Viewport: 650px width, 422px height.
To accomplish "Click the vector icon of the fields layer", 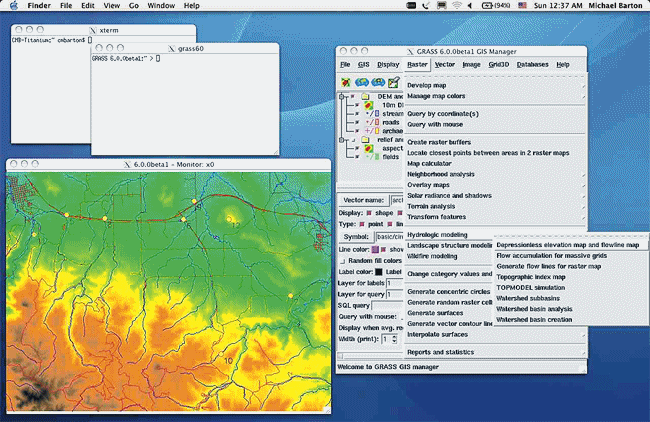I will point(372,157).
